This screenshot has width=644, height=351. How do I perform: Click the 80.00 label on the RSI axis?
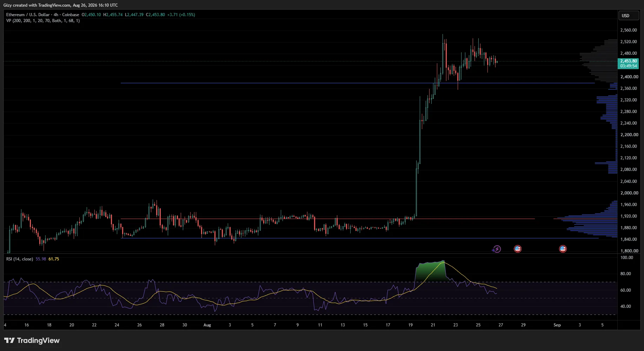[x=626, y=274]
